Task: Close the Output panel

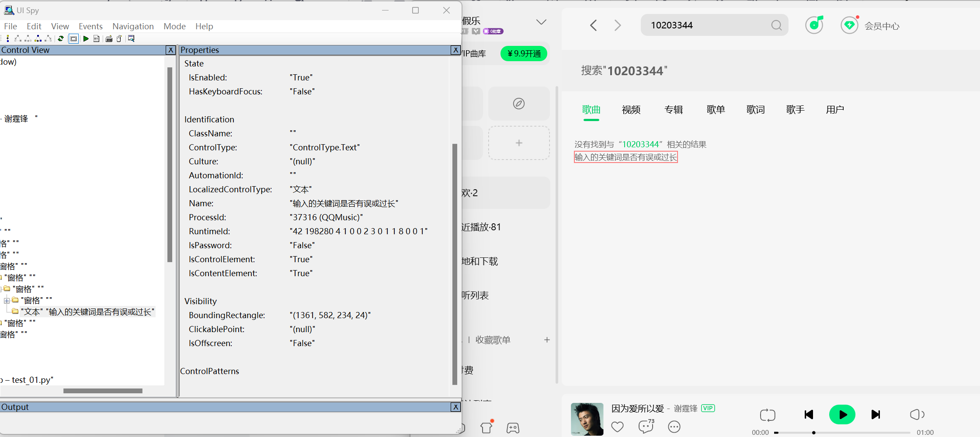Action: (455, 407)
